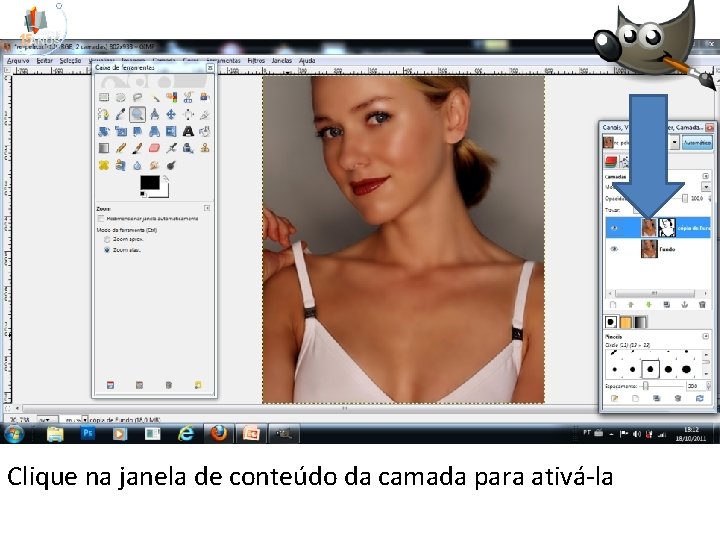Enable auto-resize window checkbox in Zoom options
The image size is (720, 540).
(101, 219)
